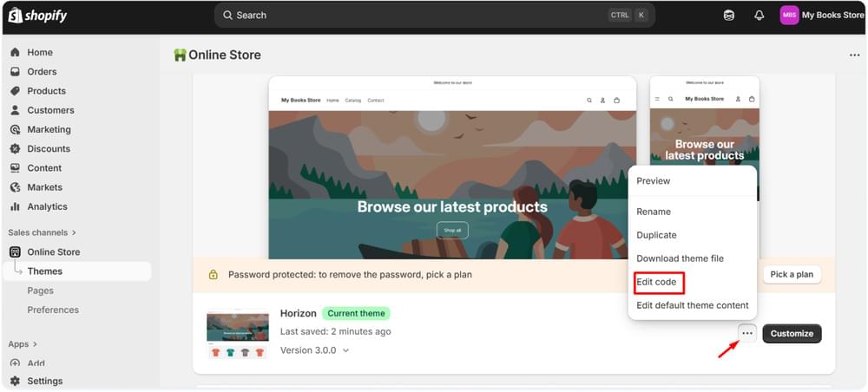Open the Sidekick assistant icon in top bar

point(729,16)
